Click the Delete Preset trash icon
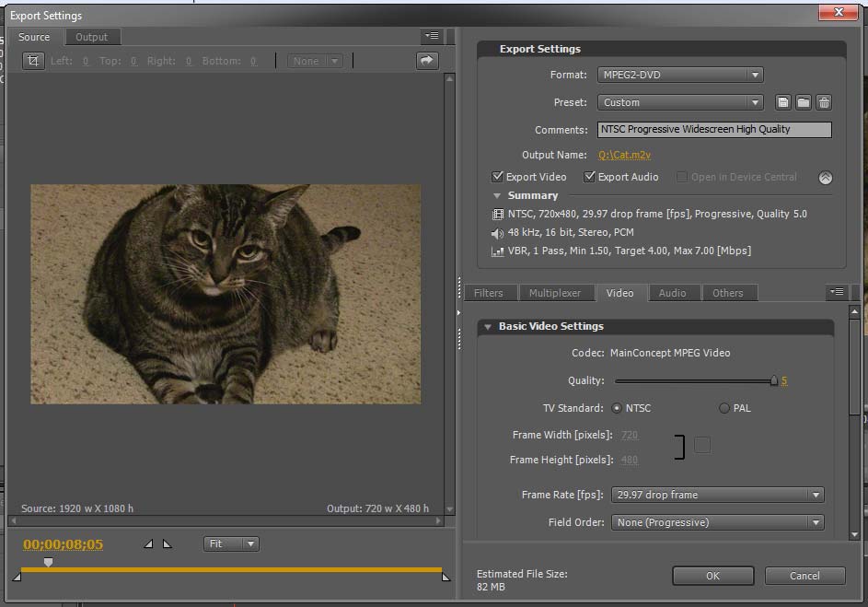The width and height of the screenshot is (868, 607). coord(825,102)
